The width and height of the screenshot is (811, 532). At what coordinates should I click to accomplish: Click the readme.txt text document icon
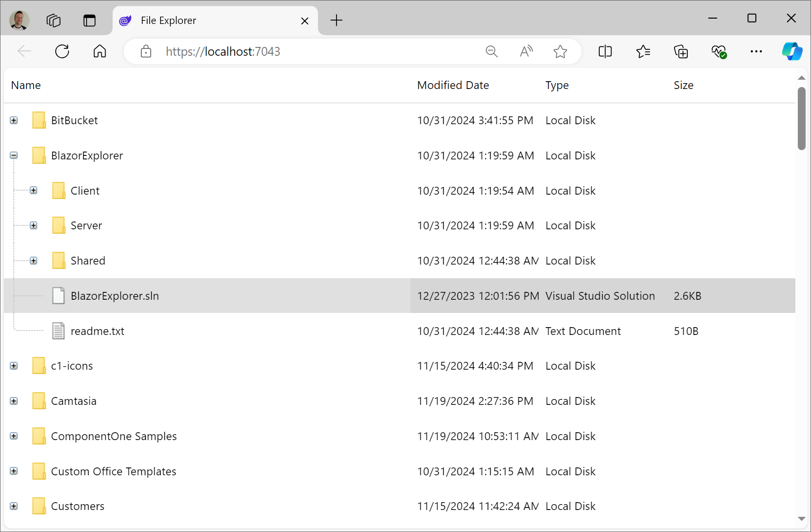(x=58, y=331)
